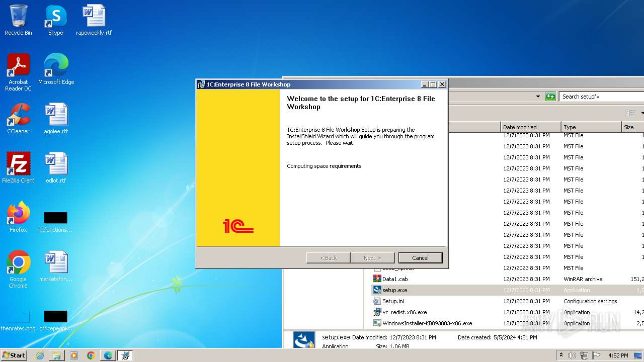Select the edlot.rtf document icon
Screen dimensions: 644x362
56,168
